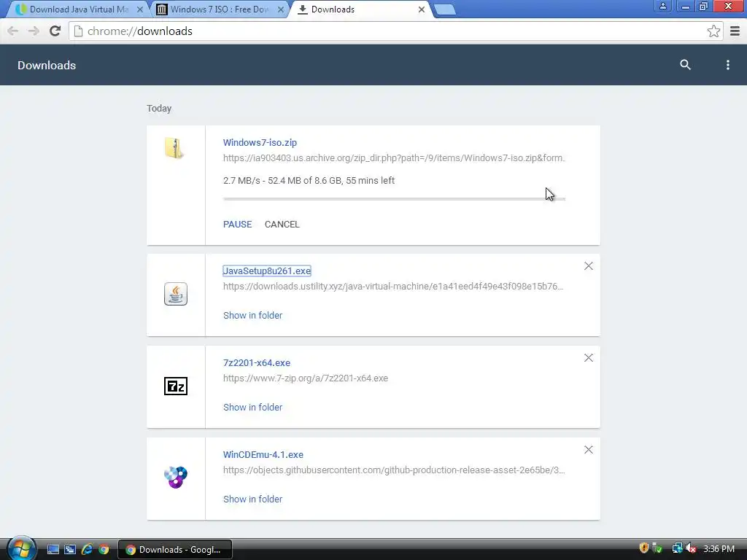Cancel the Windows7-iso.zip download
This screenshot has height=560, width=747.
tap(282, 225)
